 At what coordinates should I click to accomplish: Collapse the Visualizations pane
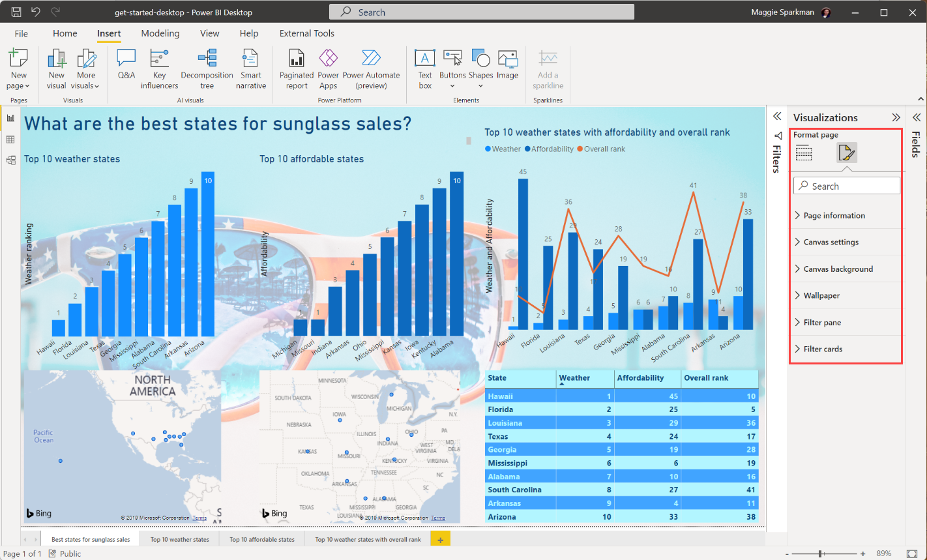[x=896, y=118]
